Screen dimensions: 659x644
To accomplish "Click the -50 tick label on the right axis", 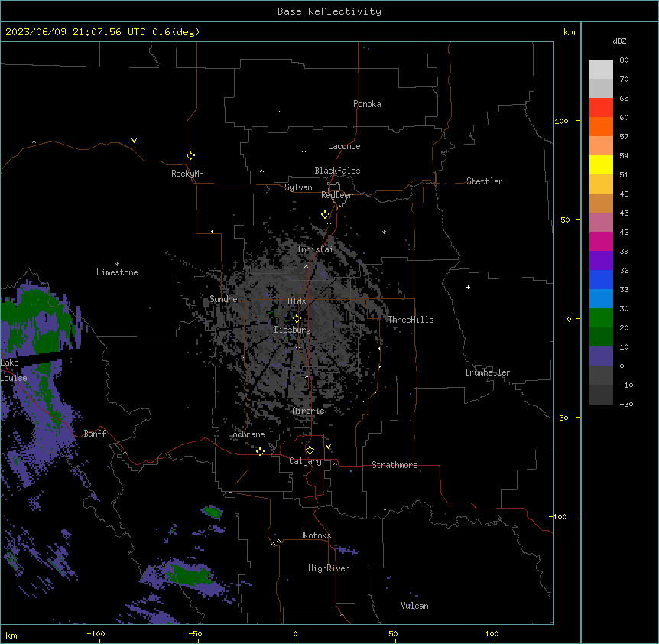I will (x=561, y=418).
